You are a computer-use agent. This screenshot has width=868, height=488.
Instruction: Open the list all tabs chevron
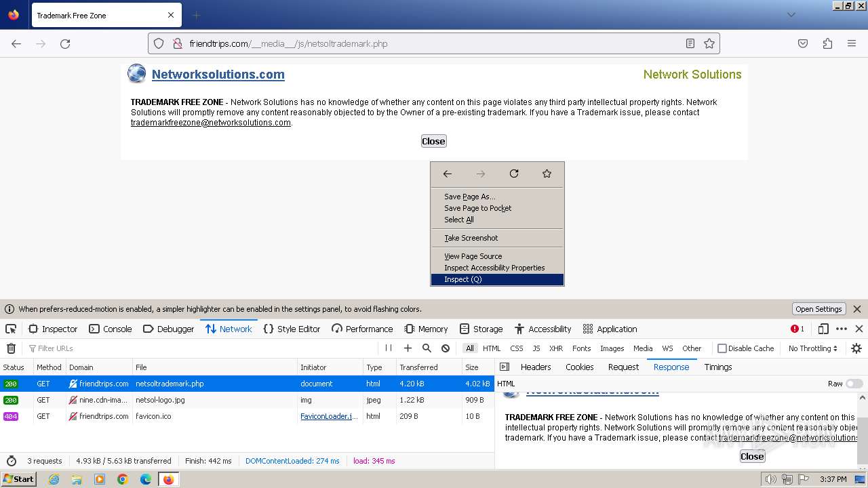tap(791, 15)
